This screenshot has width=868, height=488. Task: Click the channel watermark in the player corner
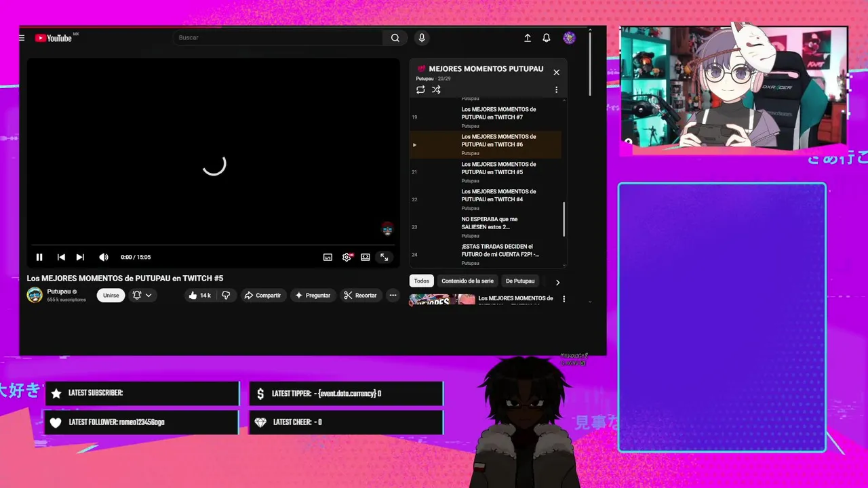[387, 229]
